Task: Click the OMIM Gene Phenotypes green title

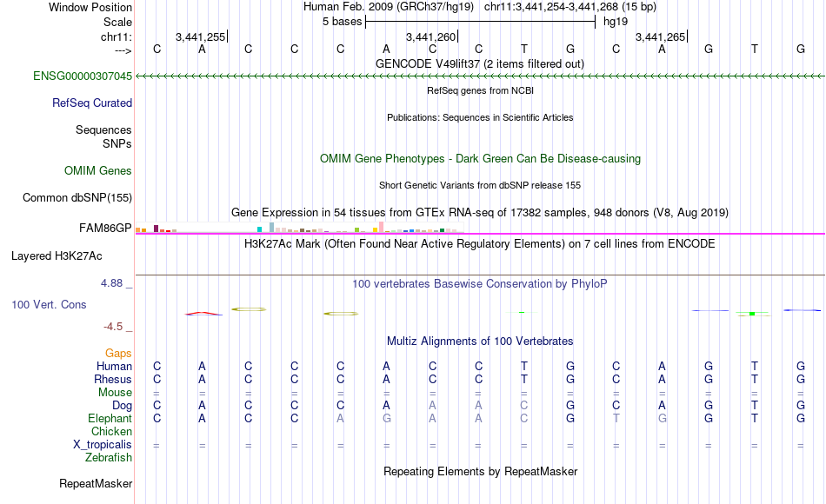Action: pos(481,158)
